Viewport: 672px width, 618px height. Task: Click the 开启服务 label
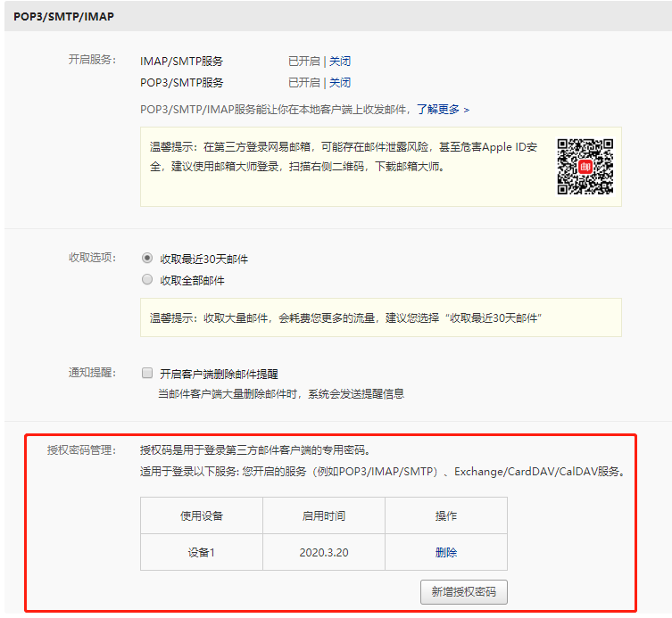click(x=92, y=59)
